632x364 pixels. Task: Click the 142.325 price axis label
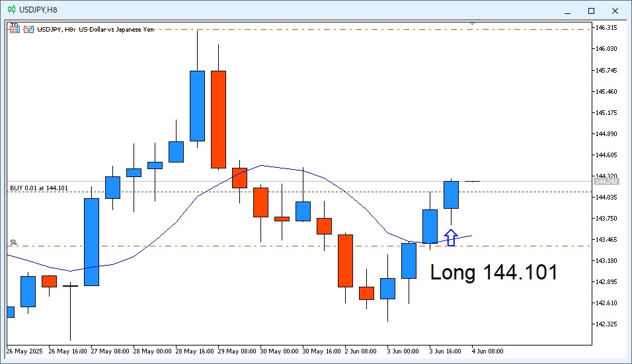tap(606, 324)
